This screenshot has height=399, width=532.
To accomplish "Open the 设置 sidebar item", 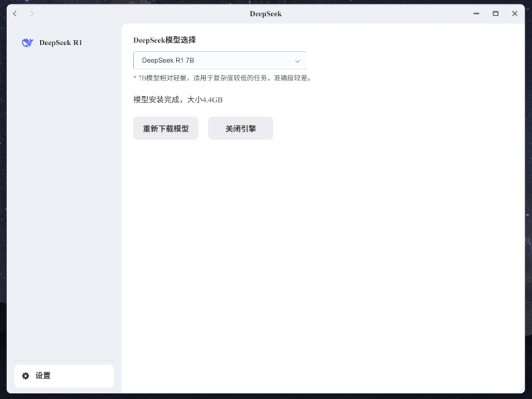I will point(44,376).
